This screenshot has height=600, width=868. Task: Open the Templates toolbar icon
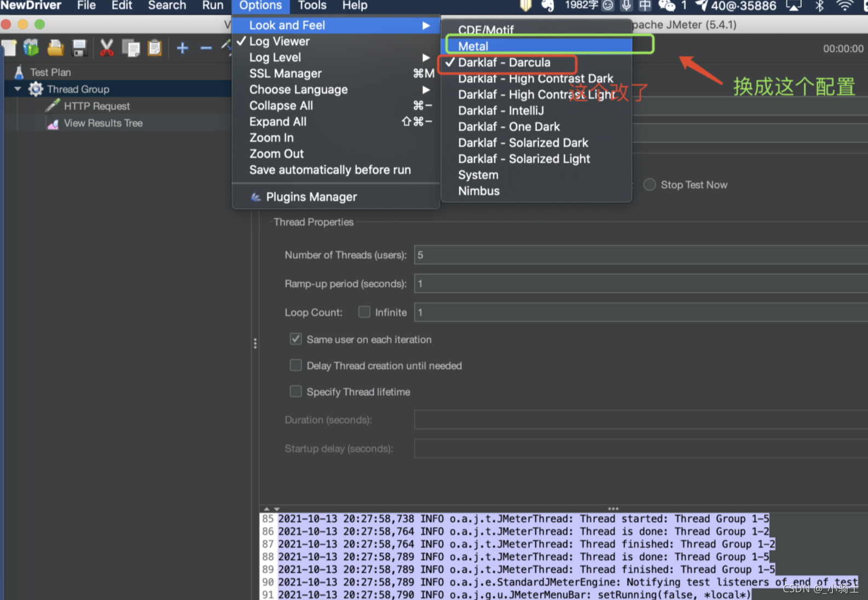pos(31,48)
